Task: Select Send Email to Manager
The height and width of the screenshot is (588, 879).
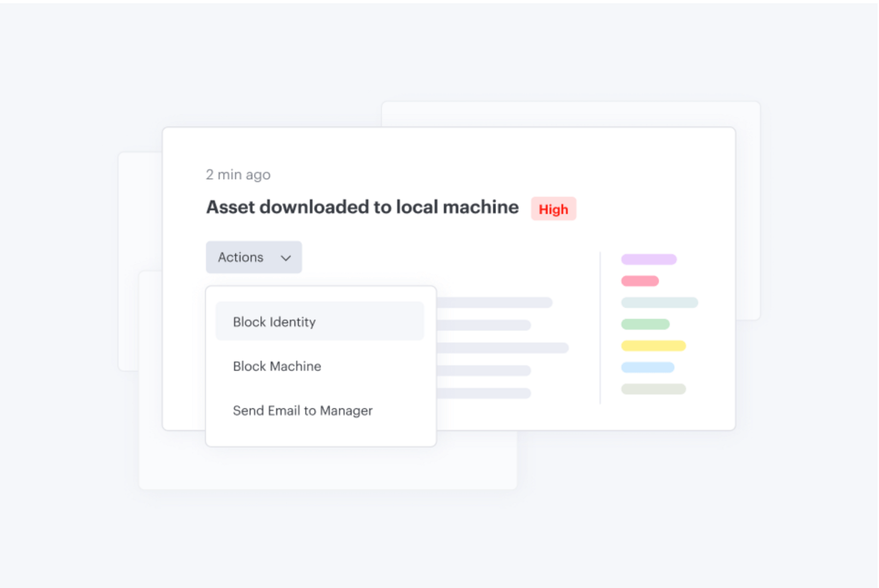Action: pyautogui.click(x=302, y=411)
